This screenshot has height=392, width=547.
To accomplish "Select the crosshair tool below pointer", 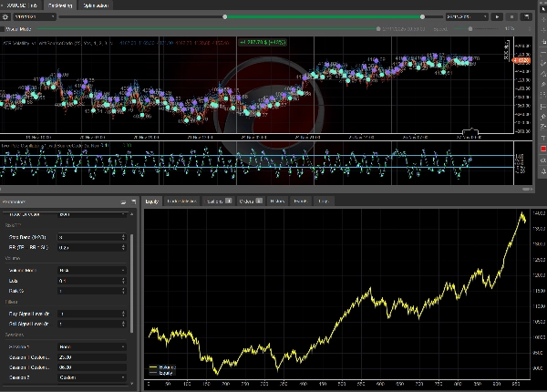I will pyautogui.click(x=542, y=20).
